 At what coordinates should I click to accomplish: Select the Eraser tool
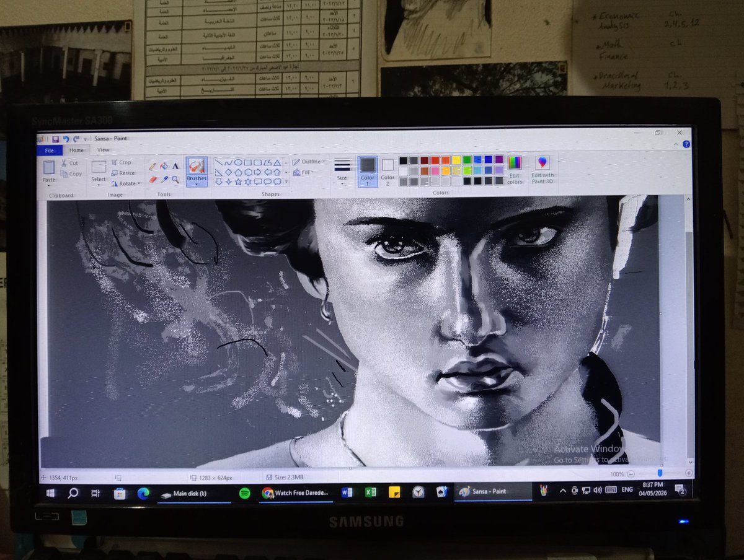pyautogui.click(x=153, y=180)
